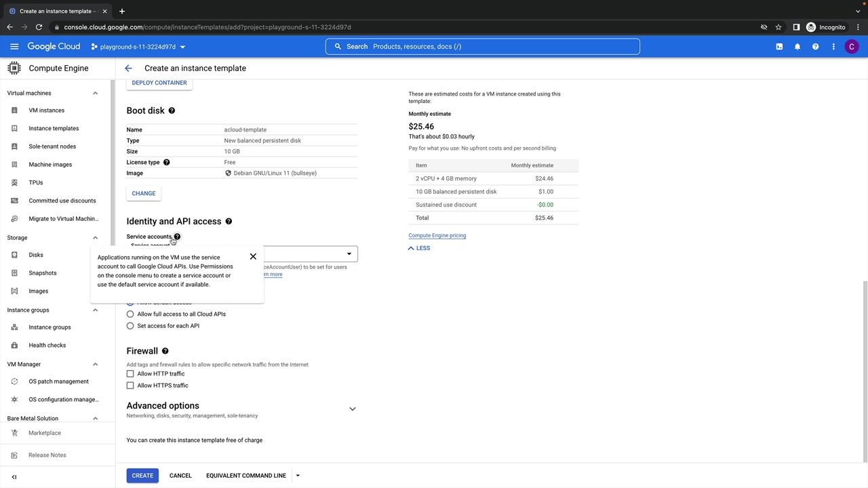Screen dimensions: 868x488
Task: Close the service account tooltip popup
Action: [x=253, y=257]
